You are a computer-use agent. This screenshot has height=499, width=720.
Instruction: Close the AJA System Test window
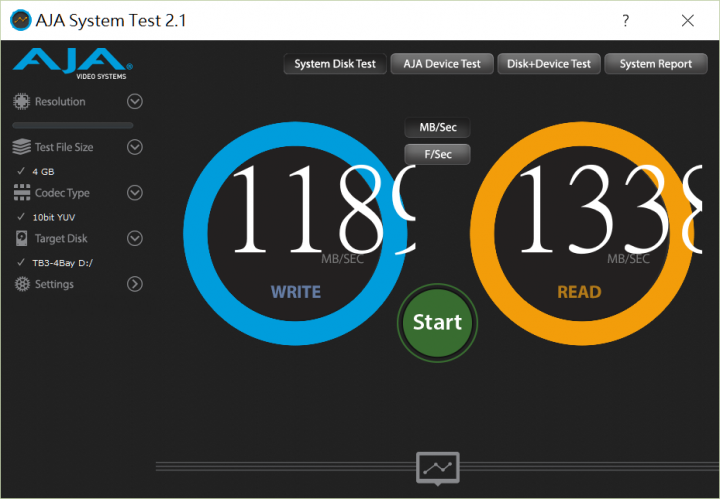pyautogui.click(x=687, y=21)
